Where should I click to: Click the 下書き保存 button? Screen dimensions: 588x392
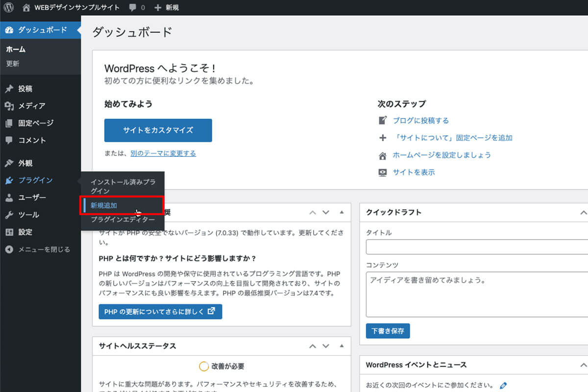pos(388,331)
